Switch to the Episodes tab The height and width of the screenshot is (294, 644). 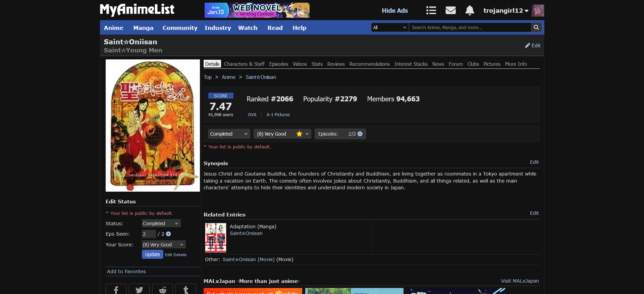[x=278, y=64]
